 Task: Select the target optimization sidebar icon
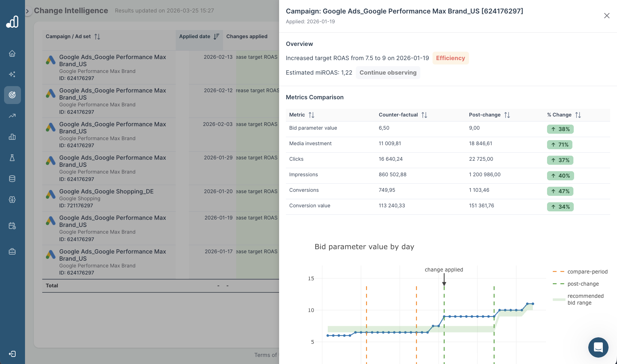[x=12, y=95]
